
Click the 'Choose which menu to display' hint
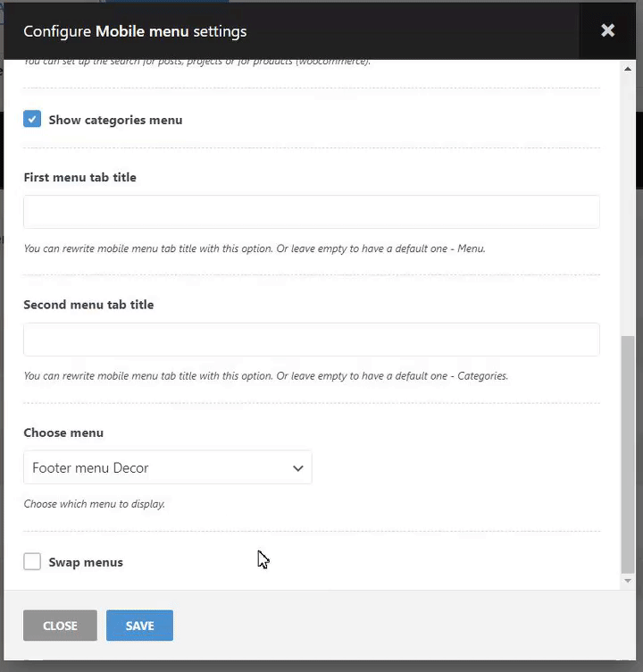coord(94,504)
